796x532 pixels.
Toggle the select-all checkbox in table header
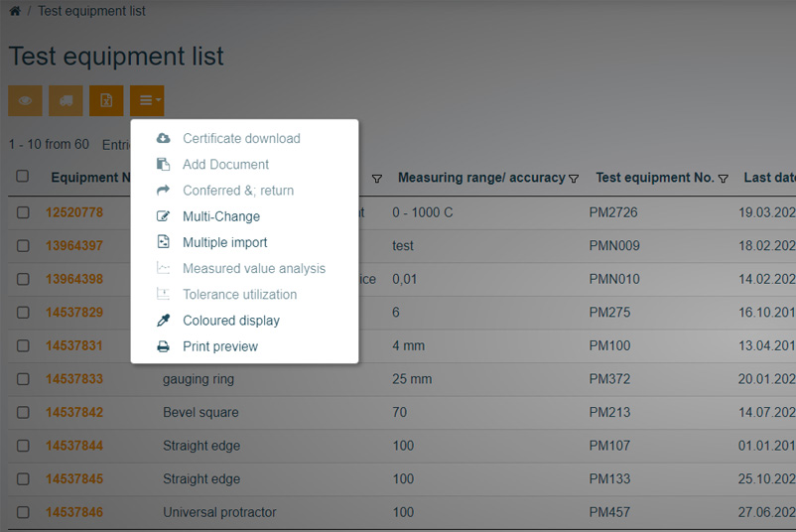click(23, 177)
